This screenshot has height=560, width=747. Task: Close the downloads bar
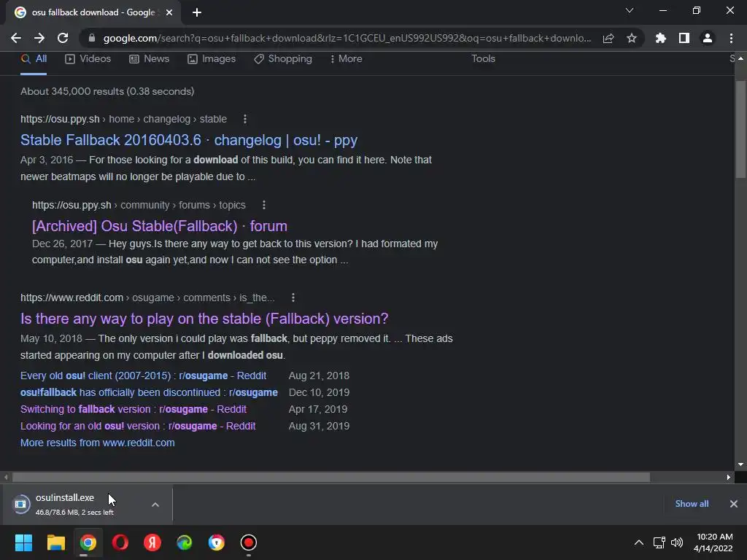[x=734, y=504]
